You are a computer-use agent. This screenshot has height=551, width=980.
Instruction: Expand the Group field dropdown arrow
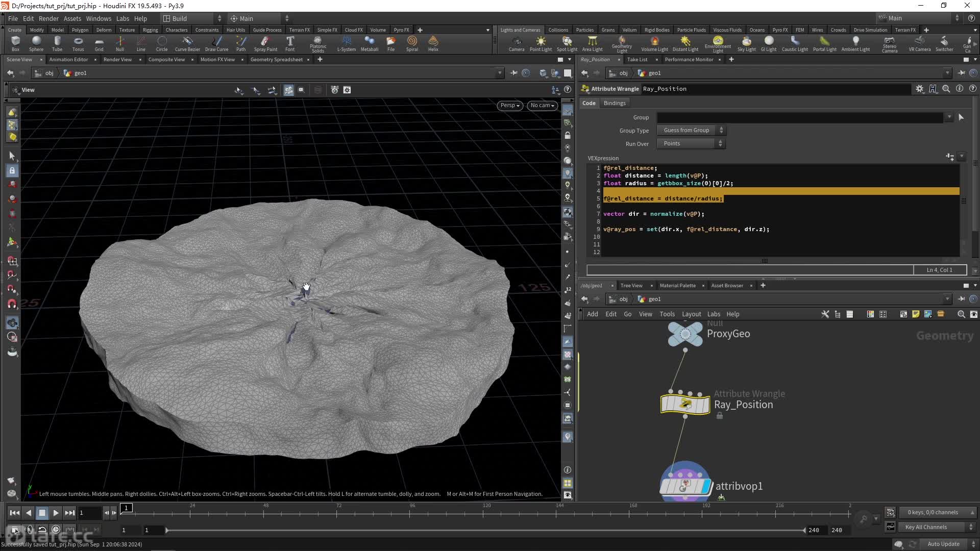pyautogui.click(x=949, y=117)
